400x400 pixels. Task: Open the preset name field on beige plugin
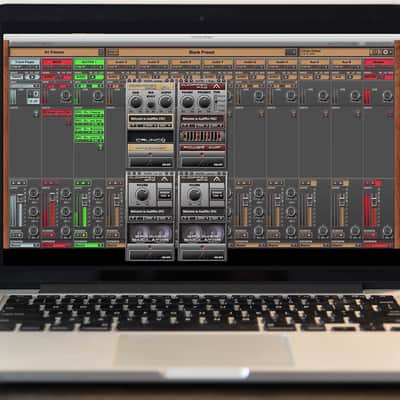pyautogui.click(x=151, y=119)
